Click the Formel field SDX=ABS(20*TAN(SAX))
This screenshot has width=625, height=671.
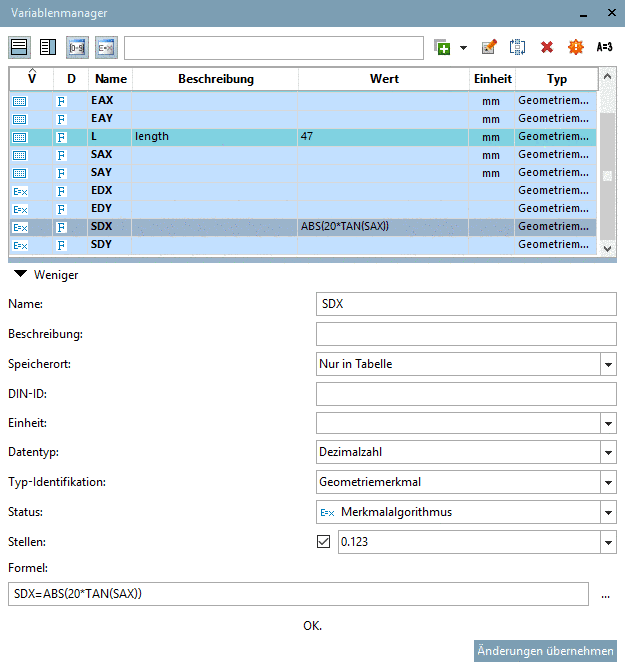(298, 594)
